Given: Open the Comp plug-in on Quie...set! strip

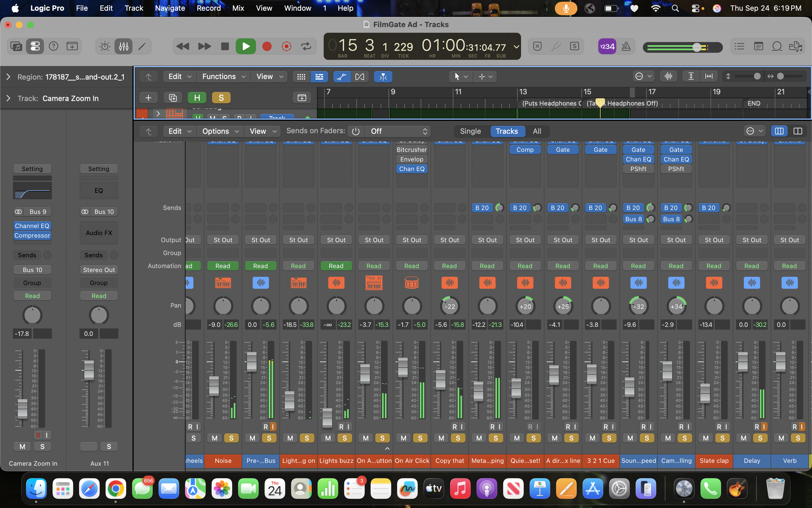Looking at the screenshot, I should click(x=525, y=150).
